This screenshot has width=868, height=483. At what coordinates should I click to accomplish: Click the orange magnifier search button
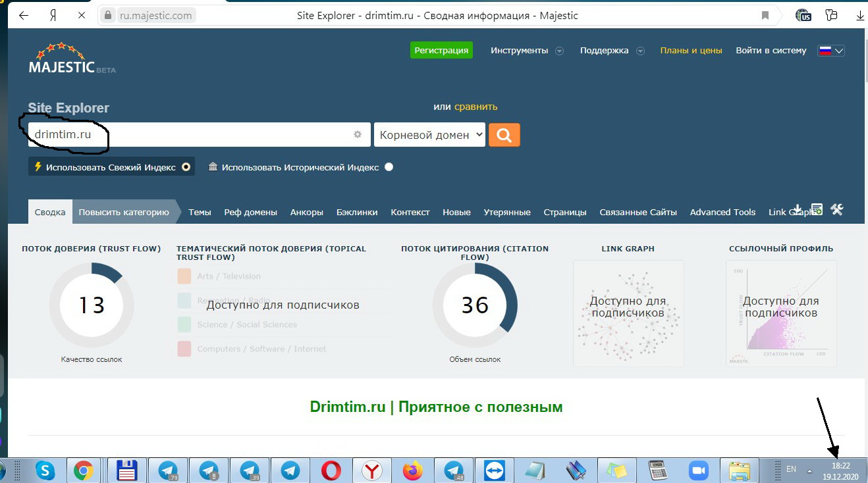[504, 135]
